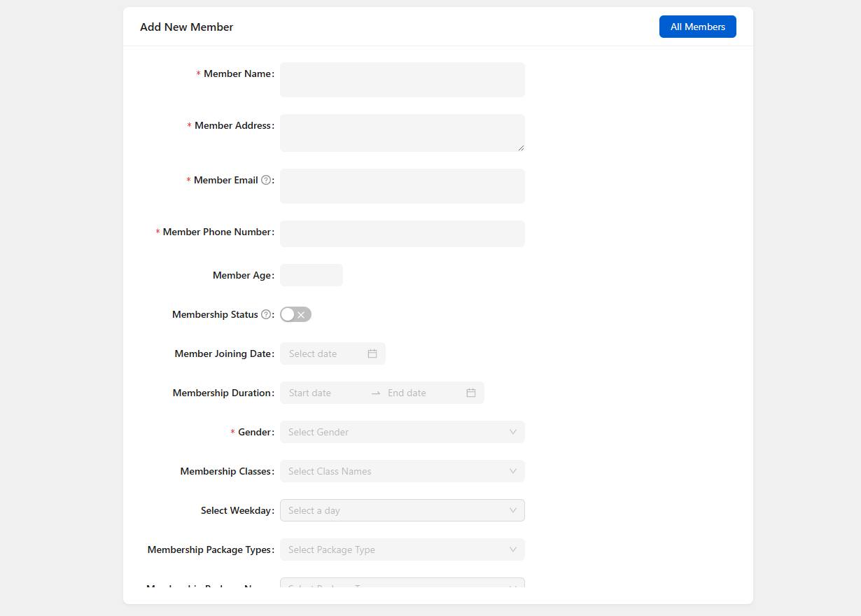Click the Member Age label
Screen dimensions: 861x616
point(242,275)
